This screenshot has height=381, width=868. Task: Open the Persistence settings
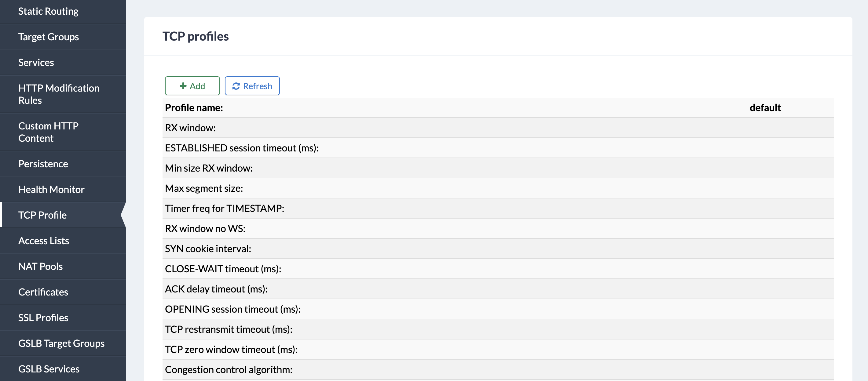43,164
